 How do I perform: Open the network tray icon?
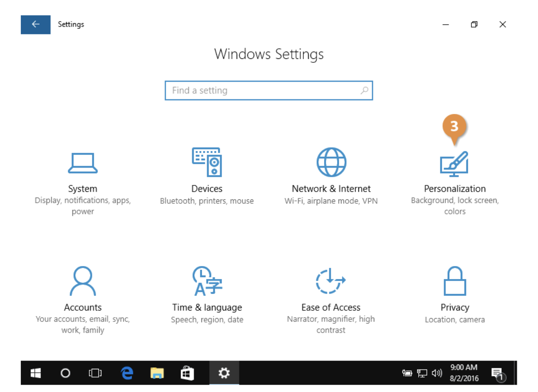click(422, 373)
